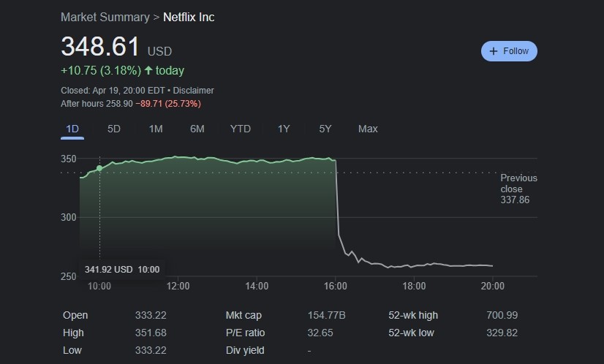Click the green up arrow beside today
This screenshot has width=604, height=364.
click(x=148, y=70)
